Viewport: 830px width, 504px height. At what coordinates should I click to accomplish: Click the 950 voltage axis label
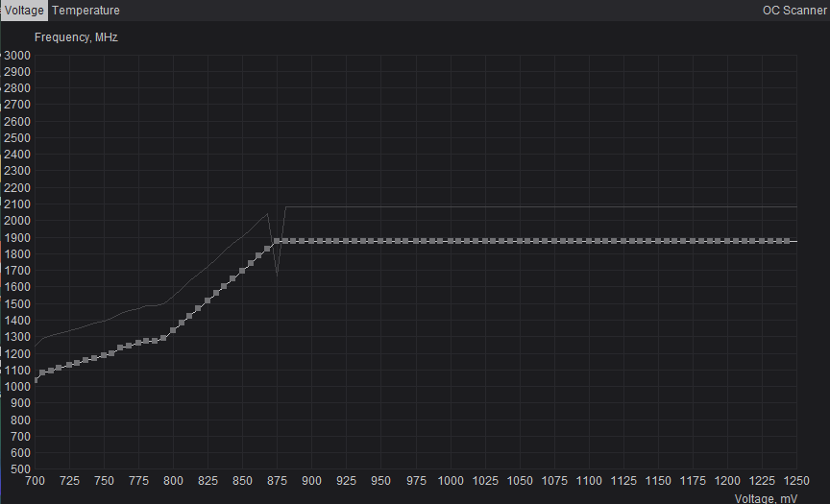[x=380, y=481]
